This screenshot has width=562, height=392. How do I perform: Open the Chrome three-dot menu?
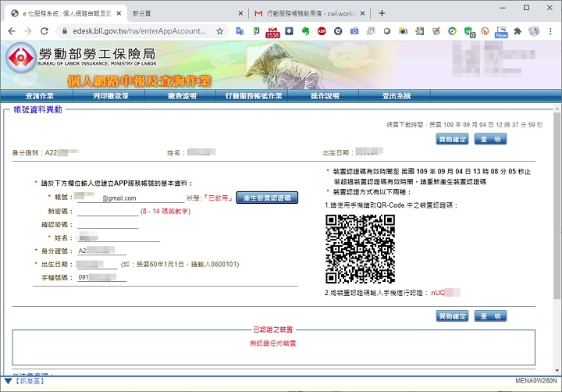tap(550, 31)
